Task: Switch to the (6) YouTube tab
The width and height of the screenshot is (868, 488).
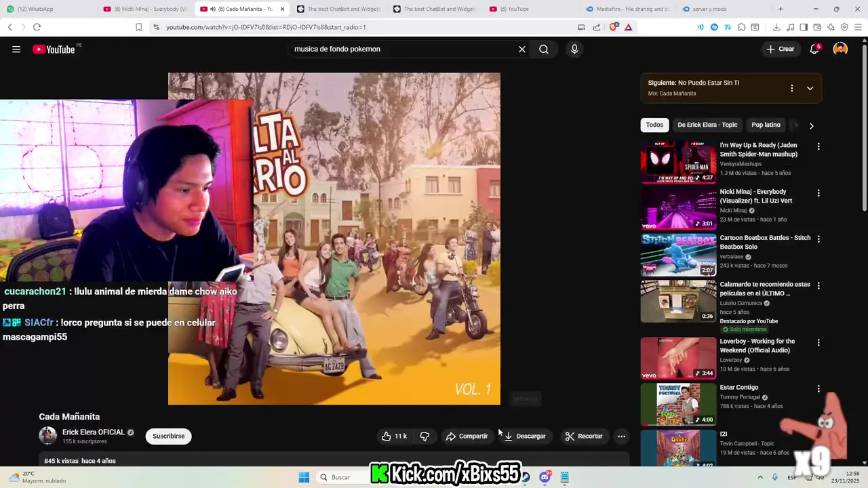Action: pyautogui.click(x=532, y=9)
